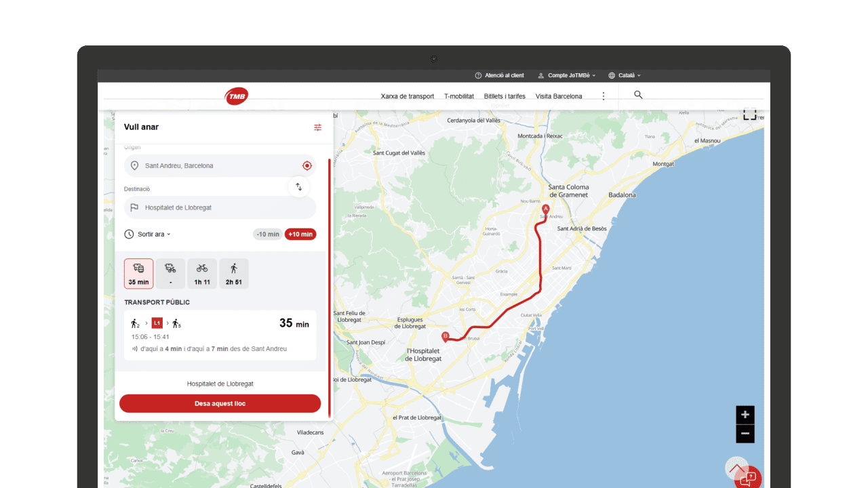Open the chat help bubble
Screen dimensions: 868x488
tap(748, 479)
